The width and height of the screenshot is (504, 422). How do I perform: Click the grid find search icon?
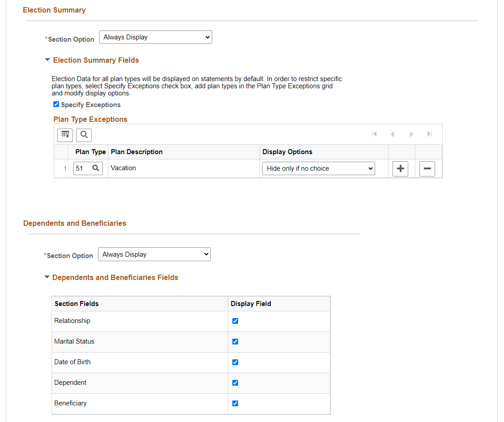tap(84, 134)
